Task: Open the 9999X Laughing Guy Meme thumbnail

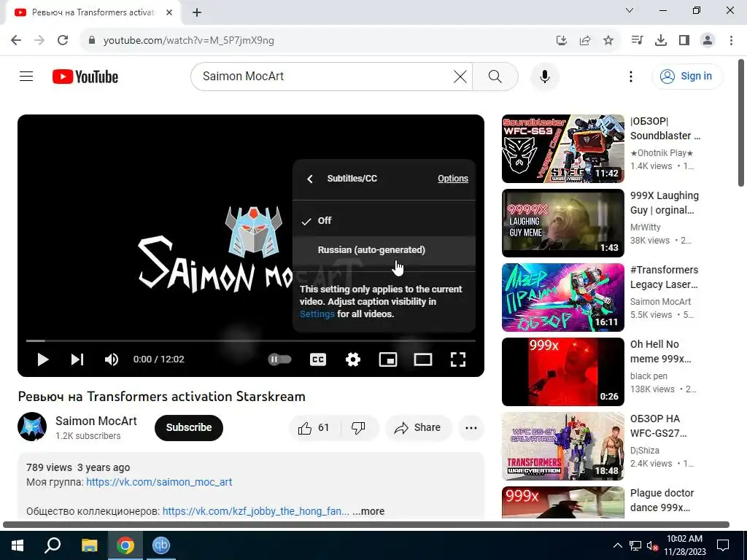Action: tap(562, 223)
